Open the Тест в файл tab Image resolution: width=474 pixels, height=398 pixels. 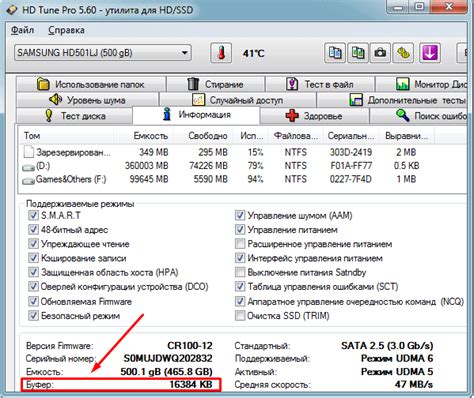tap(320, 84)
